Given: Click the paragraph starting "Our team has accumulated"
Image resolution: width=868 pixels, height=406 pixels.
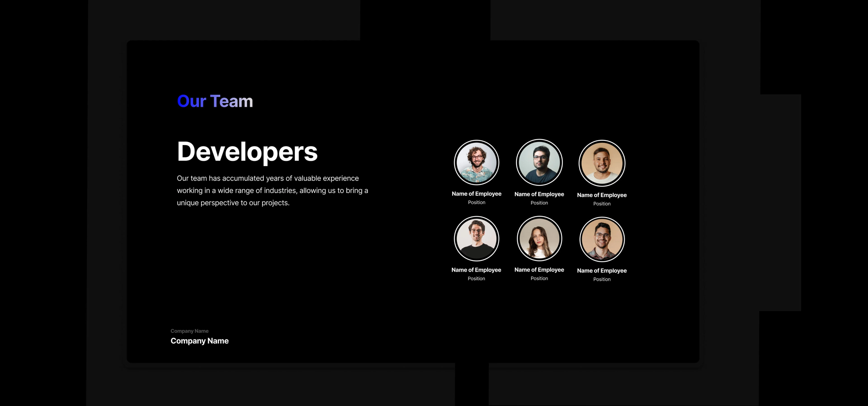Looking at the screenshot, I should tap(272, 190).
